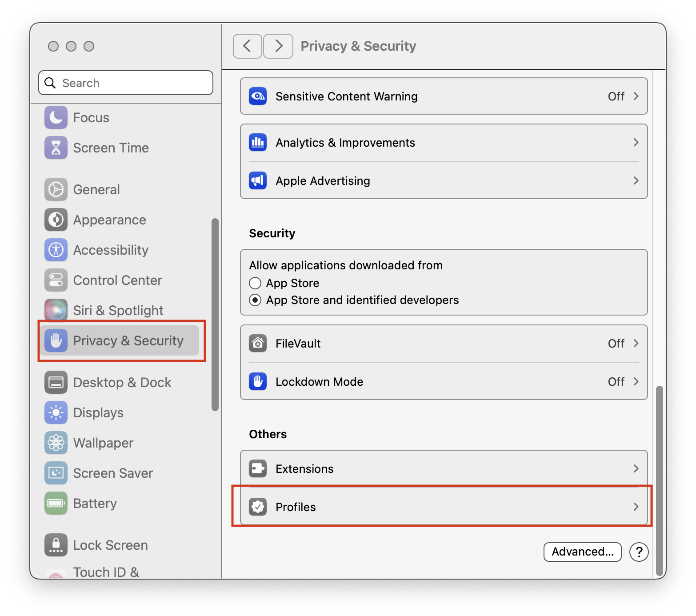Image resolution: width=696 pixels, height=616 pixels.
Task: Click the Sensitive Content Warning eye icon
Action: 258,96
